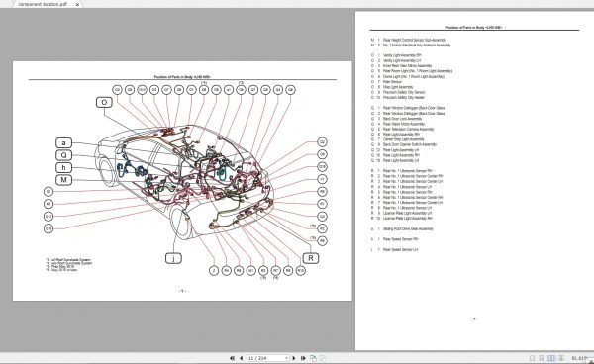
Task: Click the greyed page icon in bottom bar
Action: (x=323, y=358)
